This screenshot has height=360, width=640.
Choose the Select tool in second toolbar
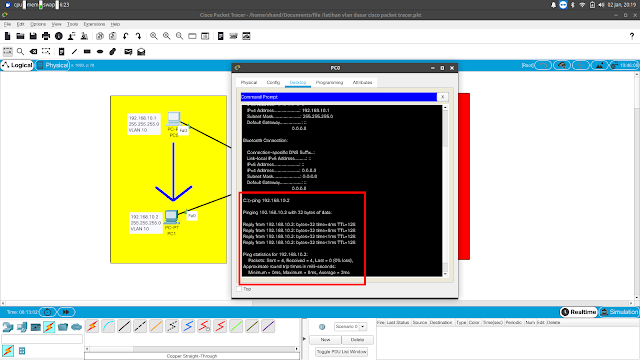7,51
